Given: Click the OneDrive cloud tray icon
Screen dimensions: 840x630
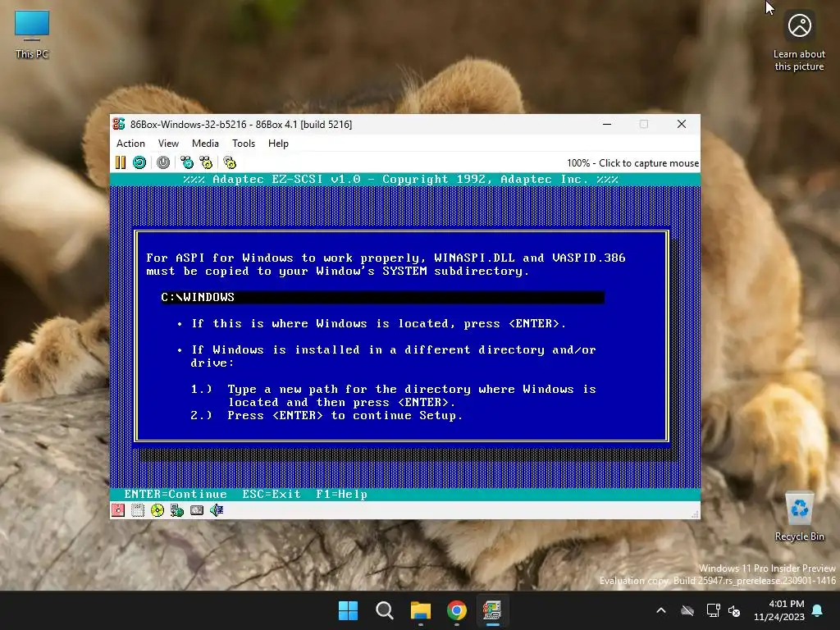Looking at the screenshot, I should (x=687, y=610).
